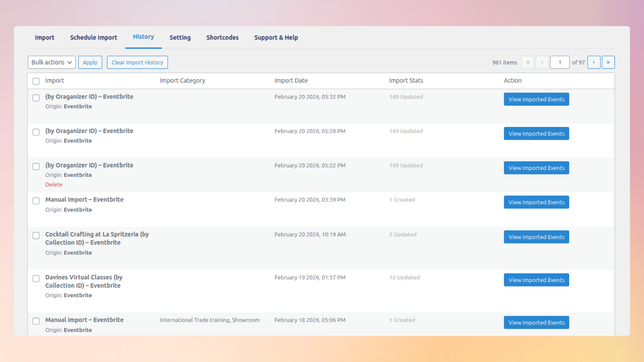644x362 pixels.
Task: View Imported Events for Davines Virtual Classes
Action: (536, 280)
